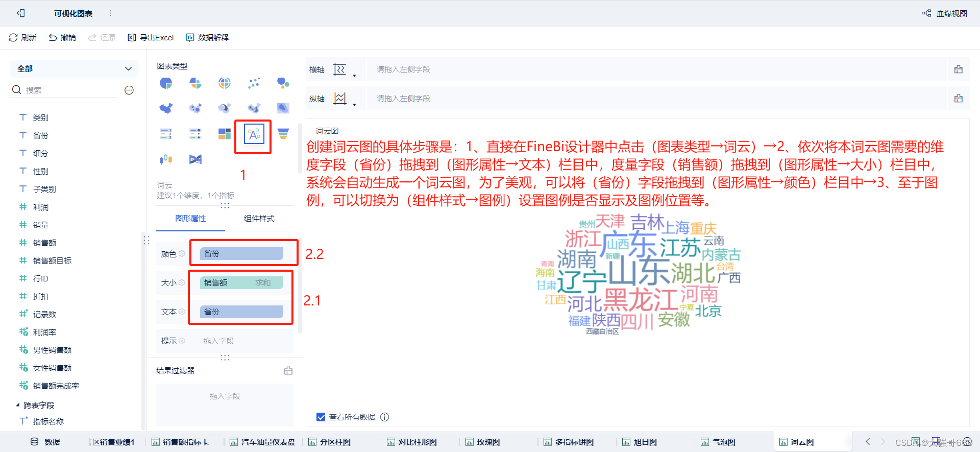
Task: Collapse the 跨表字段 group
Action: point(18,405)
